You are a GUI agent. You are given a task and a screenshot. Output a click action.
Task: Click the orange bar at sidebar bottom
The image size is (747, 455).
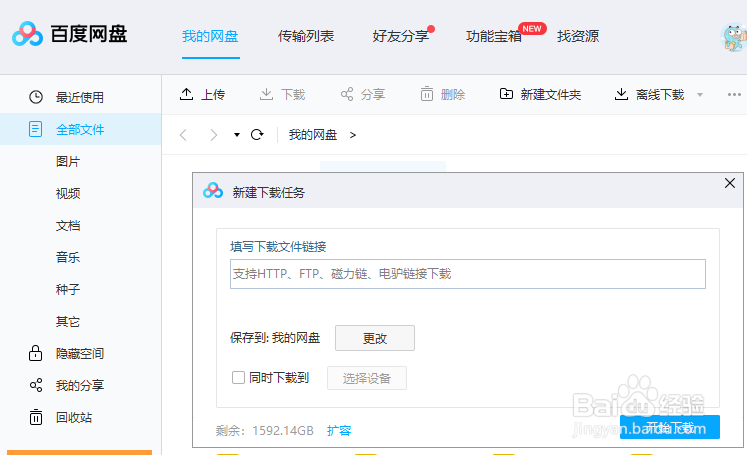point(80,452)
